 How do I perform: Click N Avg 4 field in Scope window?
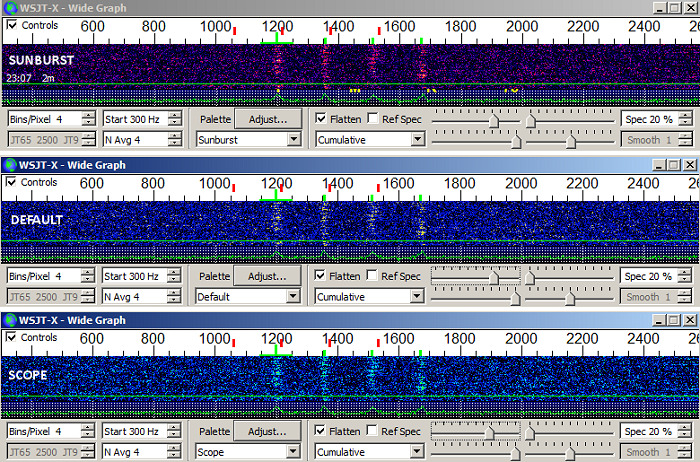tap(134, 452)
